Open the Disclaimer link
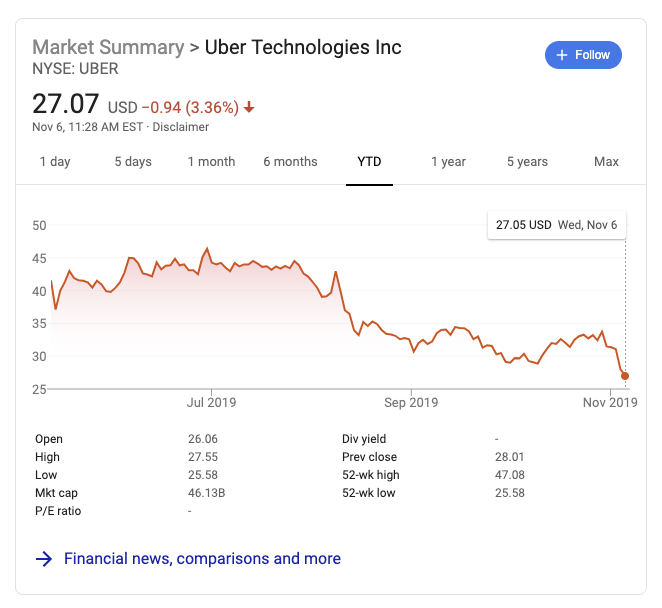 pyautogui.click(x=181, y=127)
